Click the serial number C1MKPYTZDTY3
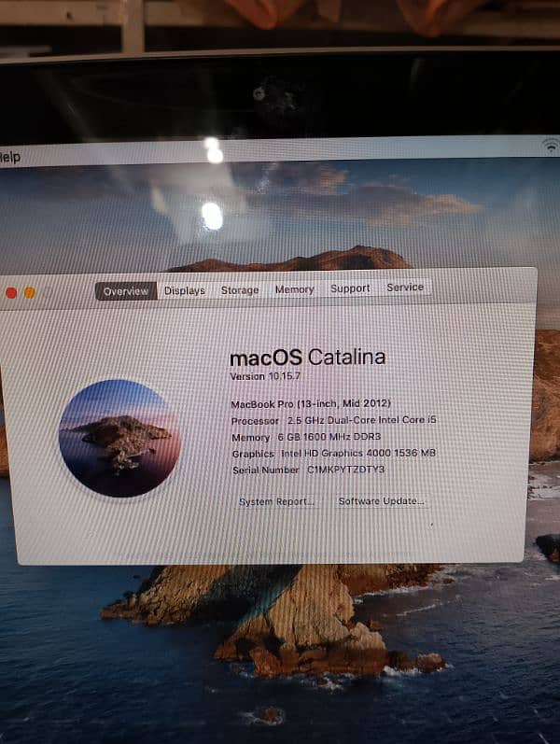 (345, 470)
